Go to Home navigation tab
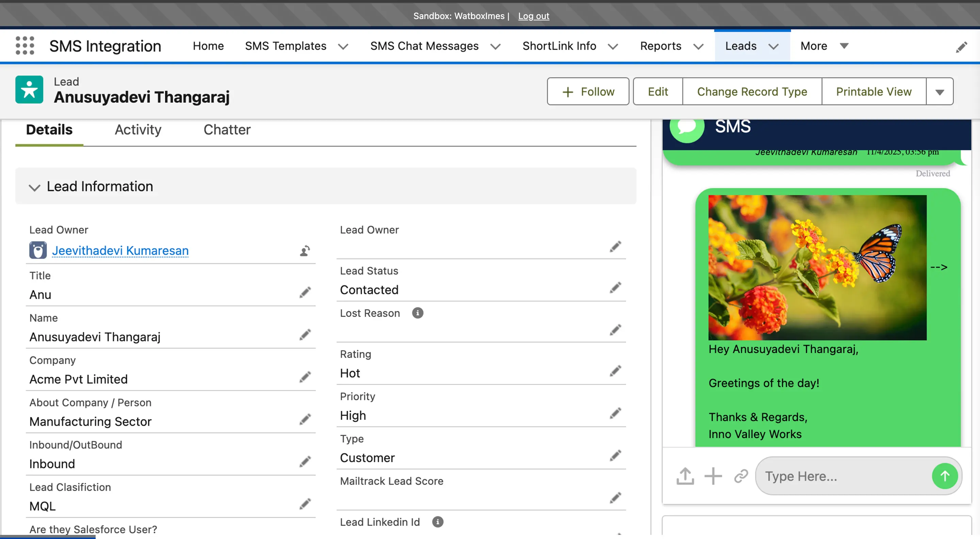This screenshot has height=539, width=980. tap(208, 46)
